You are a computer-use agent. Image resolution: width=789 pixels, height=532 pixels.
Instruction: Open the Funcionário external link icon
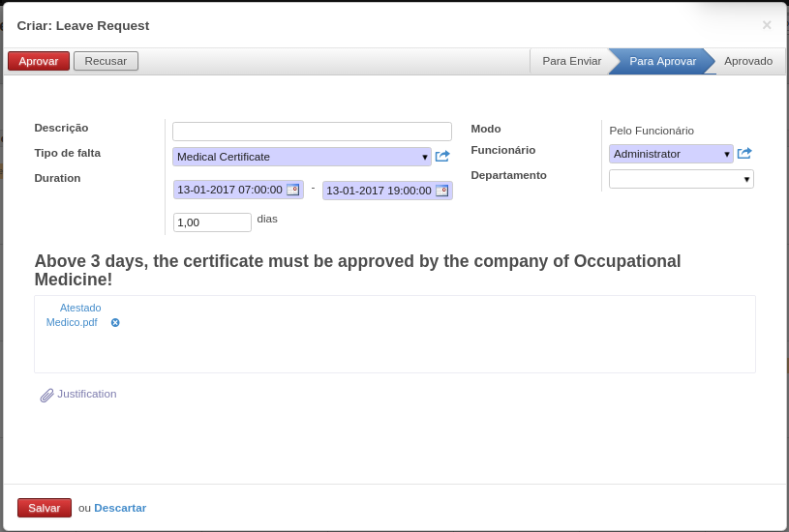tap(744, 154)
